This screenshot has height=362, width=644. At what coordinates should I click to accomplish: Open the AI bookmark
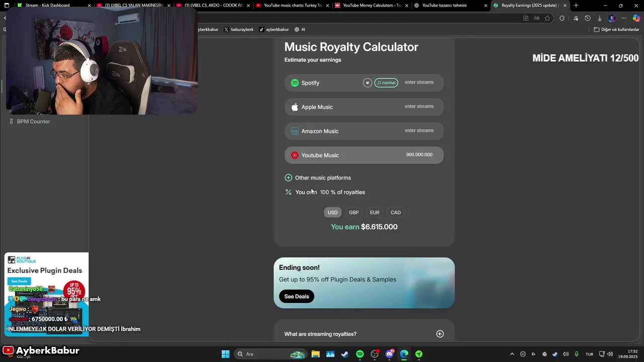300,30
